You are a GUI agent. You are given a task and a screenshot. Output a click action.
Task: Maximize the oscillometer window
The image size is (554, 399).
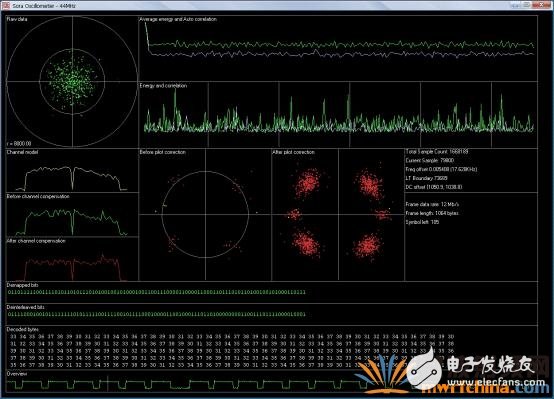tap(527, 5)
